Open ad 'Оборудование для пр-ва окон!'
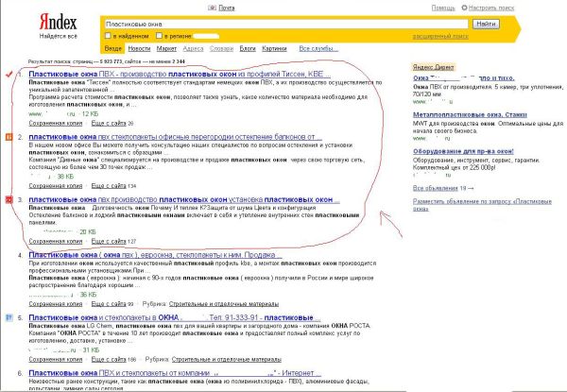The height and width of the screenshot is (392, 567). (463, 151)
